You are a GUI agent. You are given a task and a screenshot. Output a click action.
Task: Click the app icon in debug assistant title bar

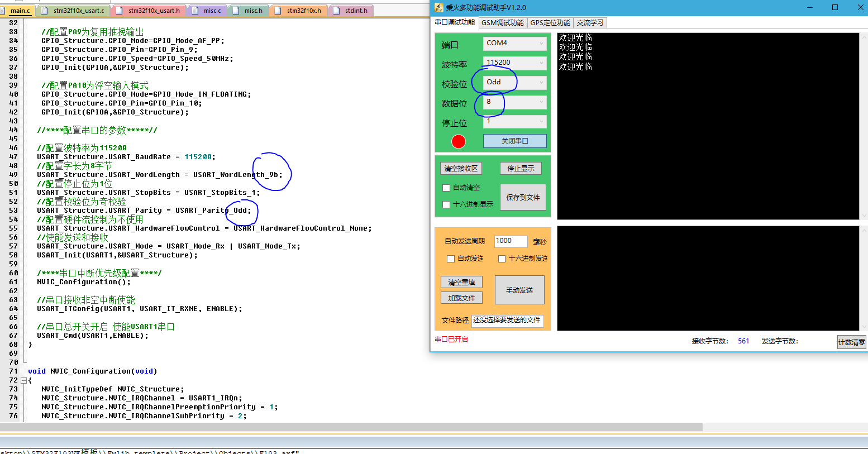click(438, 7)
